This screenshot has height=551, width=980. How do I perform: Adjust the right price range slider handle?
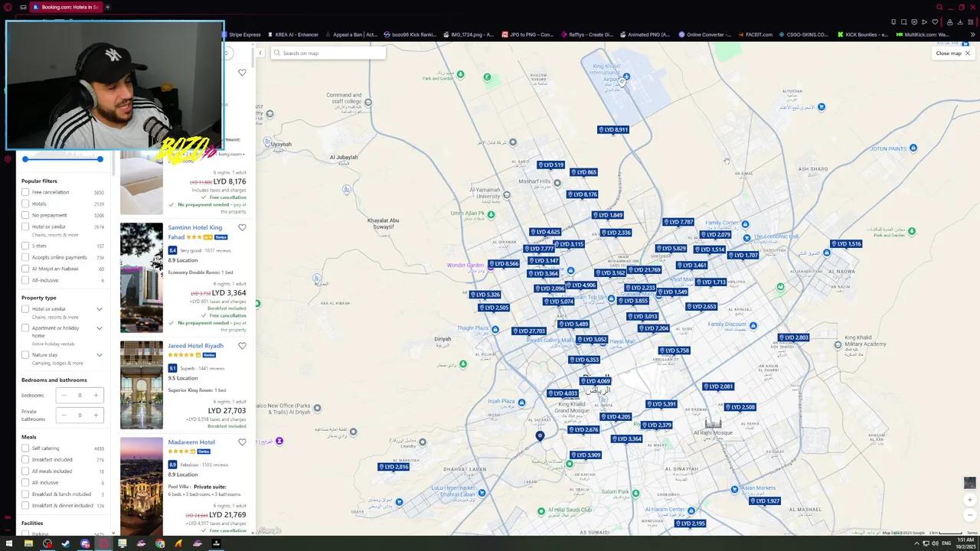coord(100,159)
